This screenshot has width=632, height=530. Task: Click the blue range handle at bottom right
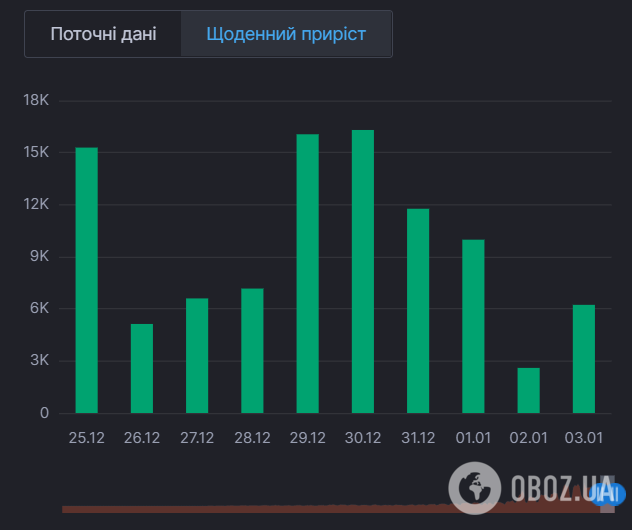[x=604, y=493]
